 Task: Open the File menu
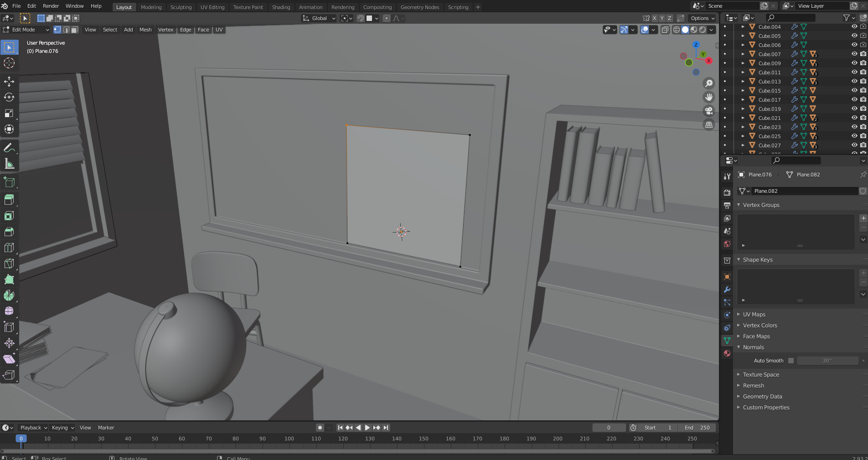click(16, 6)
